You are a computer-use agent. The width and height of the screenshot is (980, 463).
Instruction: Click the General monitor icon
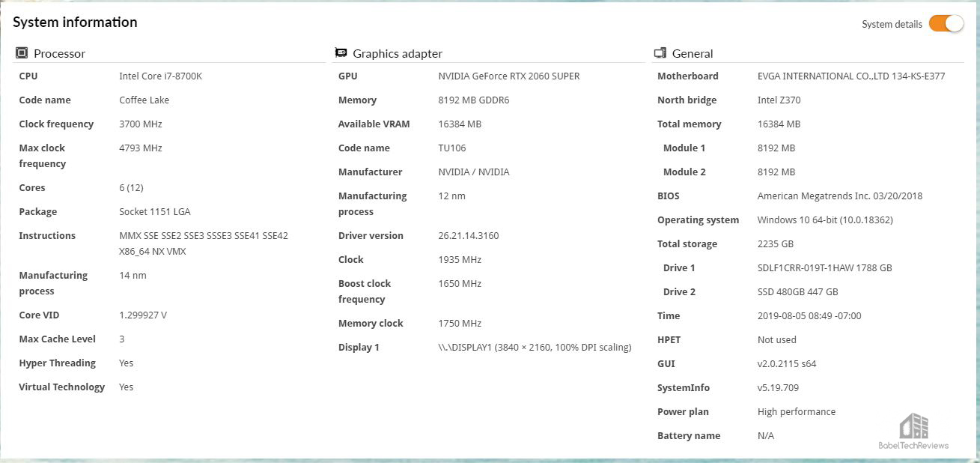point(660,53)
